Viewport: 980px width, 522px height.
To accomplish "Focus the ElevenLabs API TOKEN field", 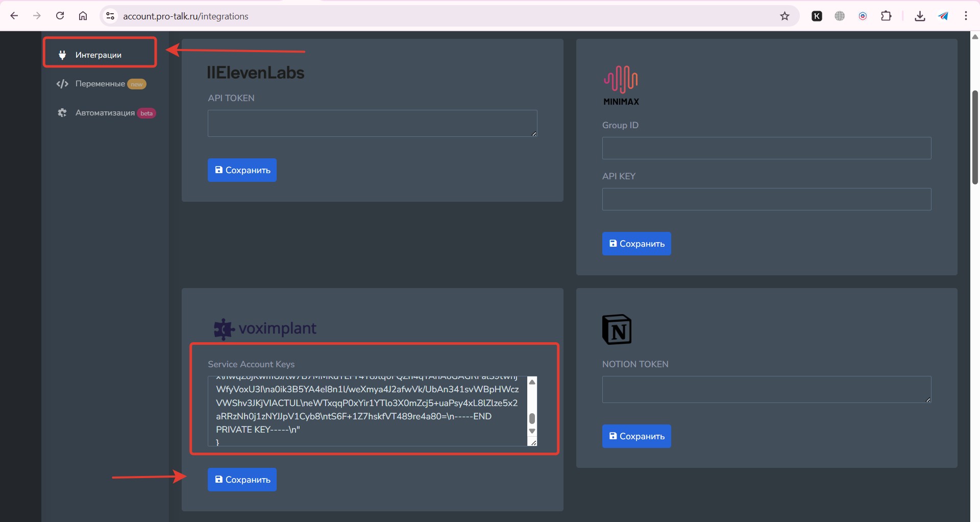I will pos(372,123).
